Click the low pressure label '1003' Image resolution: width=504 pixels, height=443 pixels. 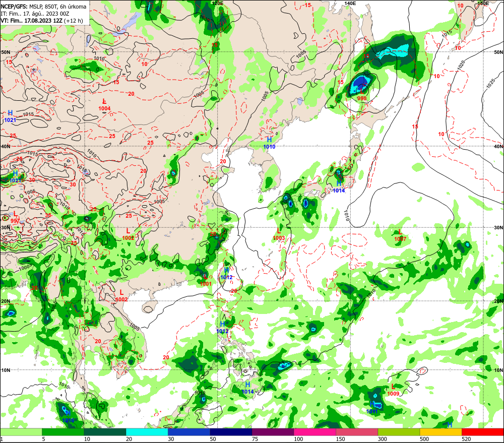(x=279, y=238)
